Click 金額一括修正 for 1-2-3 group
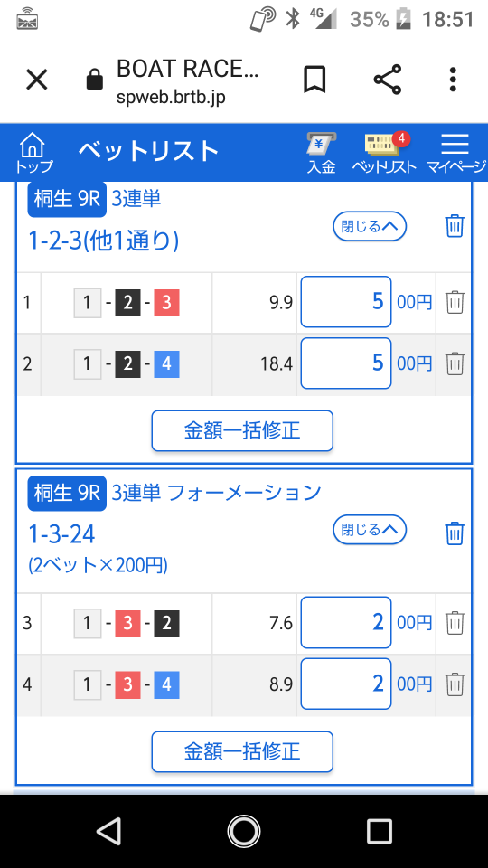 click(x=242, y=430)
